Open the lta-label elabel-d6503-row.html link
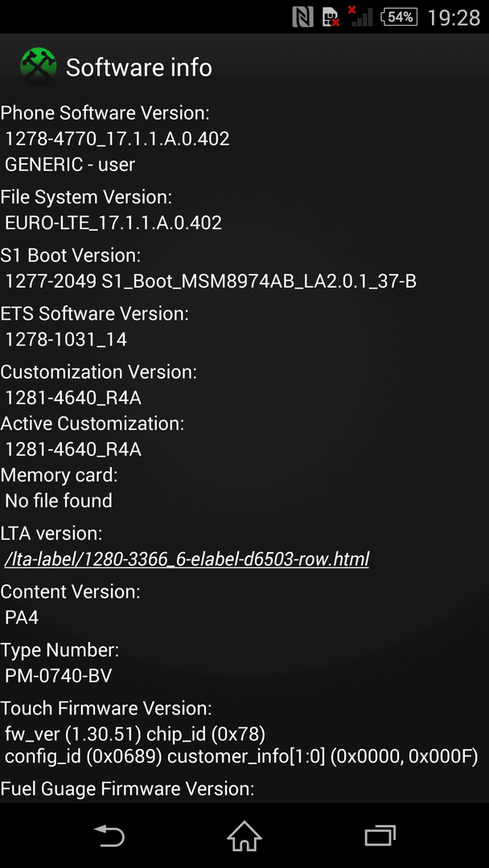 187,559
